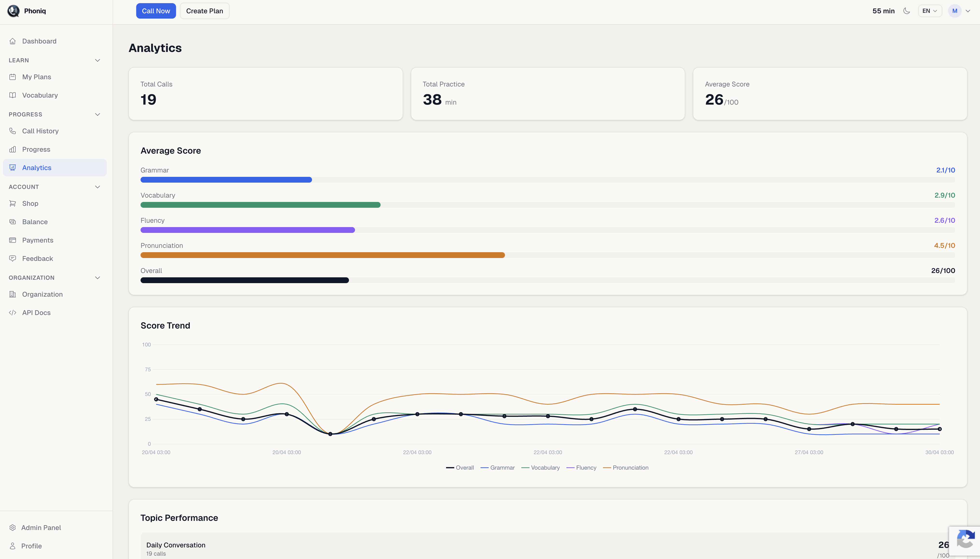Click the Call History phone icon
Viewport: 980px width, 559px height.
[x=13, y=131]
